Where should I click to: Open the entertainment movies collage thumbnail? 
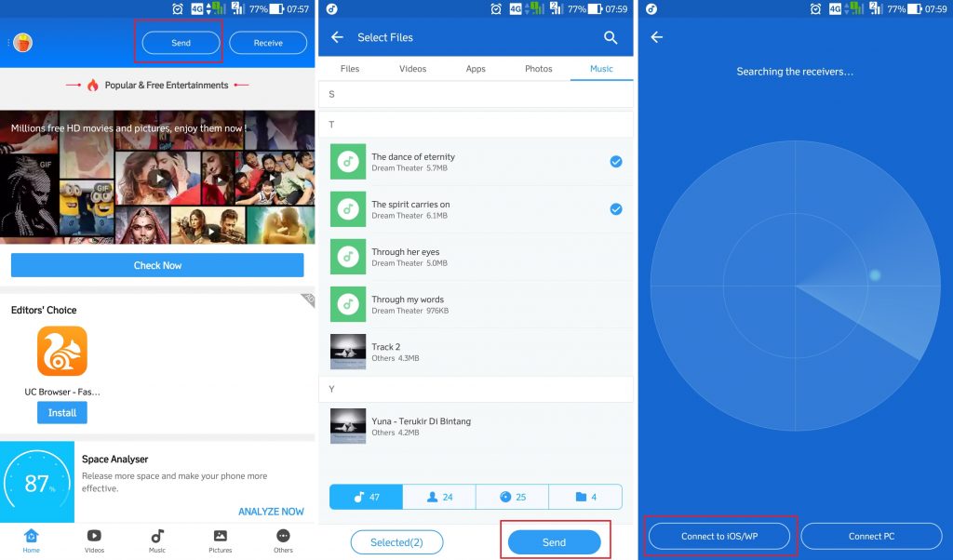point(157,178)
